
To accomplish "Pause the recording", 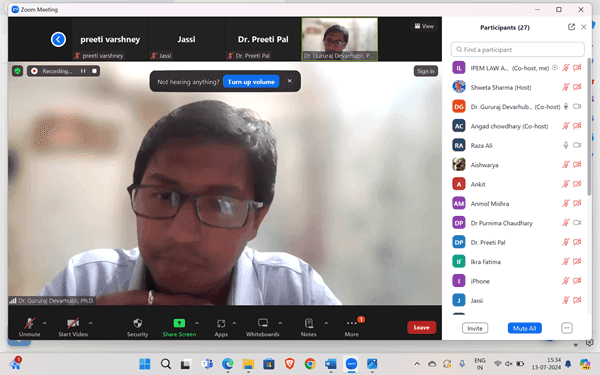I will pyautogui.click(x=83, y=71).
